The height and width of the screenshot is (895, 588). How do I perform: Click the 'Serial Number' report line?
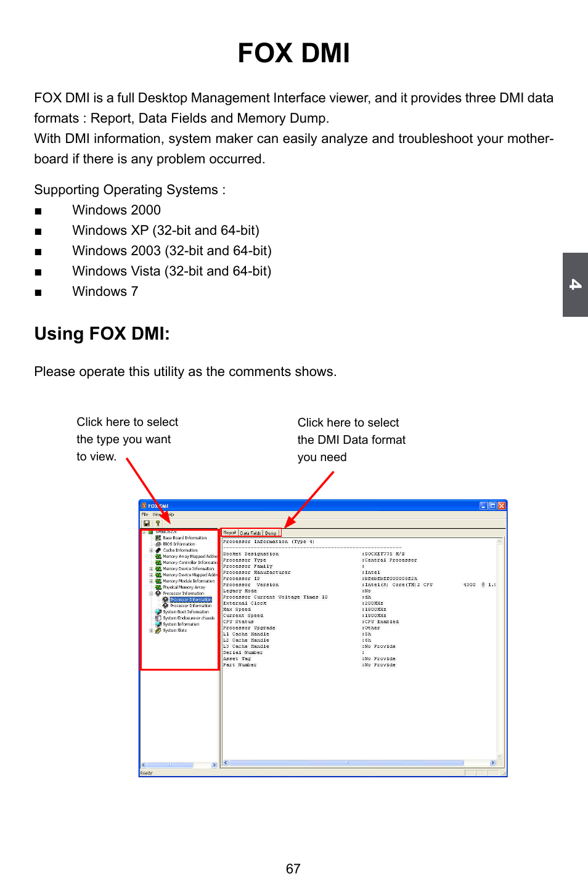point(243,653)
